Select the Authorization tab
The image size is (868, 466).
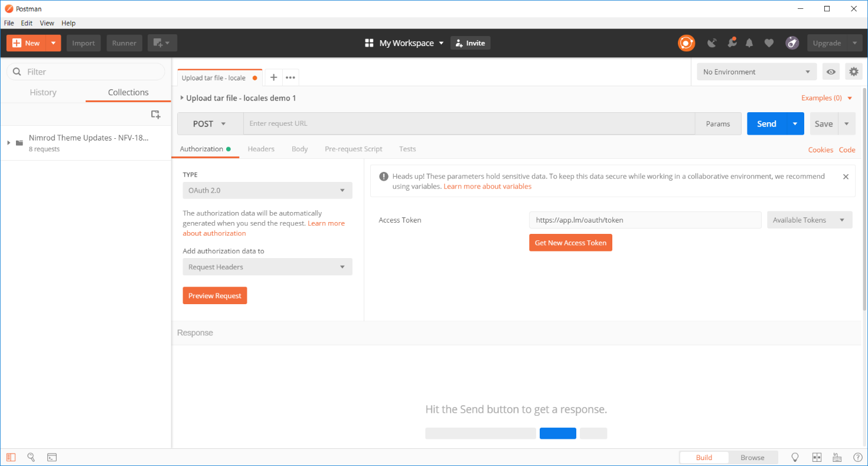coord(205,149)
